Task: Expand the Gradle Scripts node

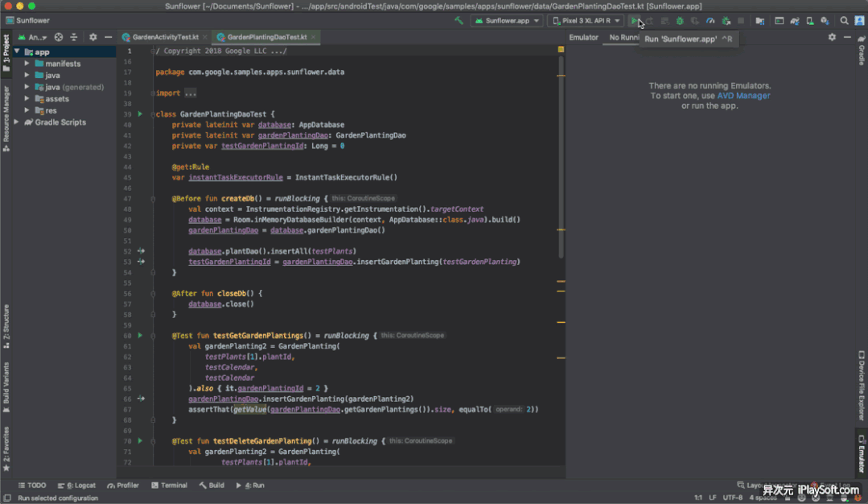Action: pos(17,122)
